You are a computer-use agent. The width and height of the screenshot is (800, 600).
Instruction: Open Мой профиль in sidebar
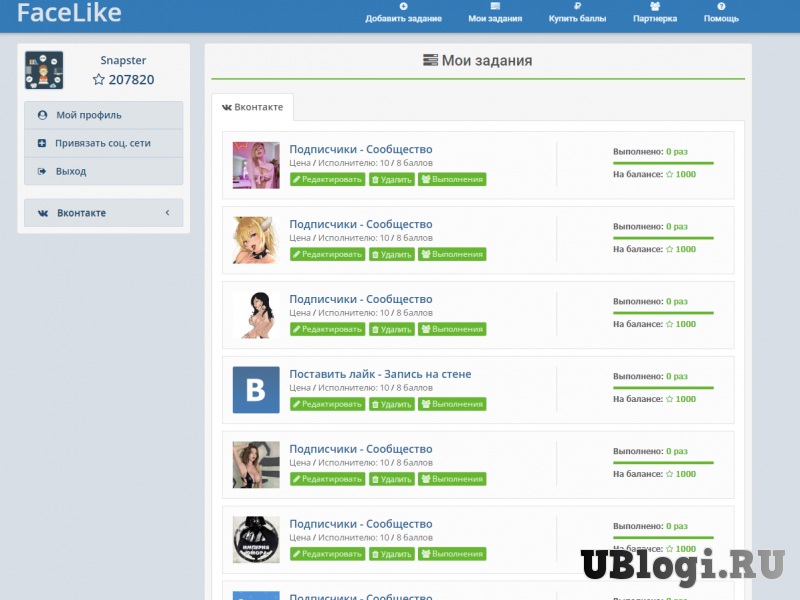click(x=88, y=115)
